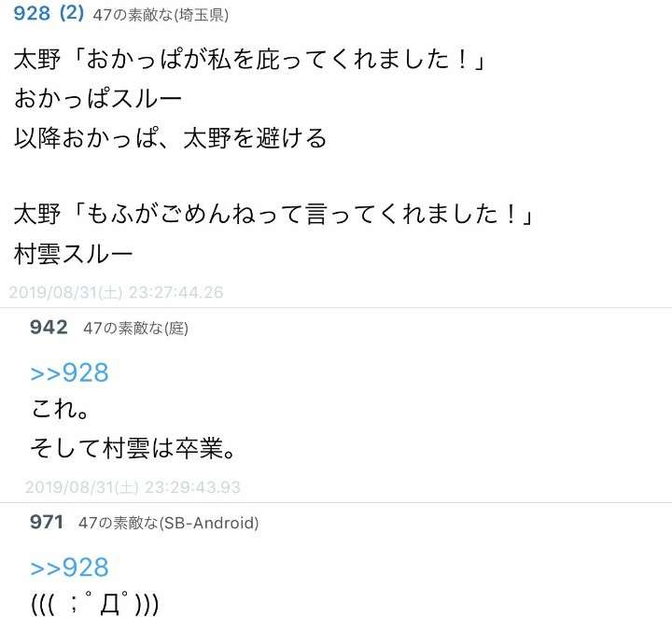This screenshot has height=617, width=672.
Task: Tap the >>928 anchor in post 942
Action: click(69, 372)
